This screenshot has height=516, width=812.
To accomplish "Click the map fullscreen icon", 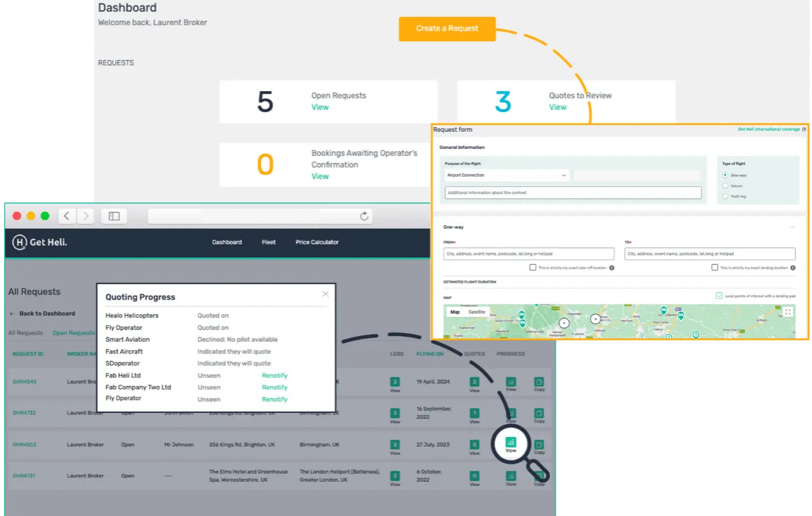I will pyautogui.click(x=788, y=312).
